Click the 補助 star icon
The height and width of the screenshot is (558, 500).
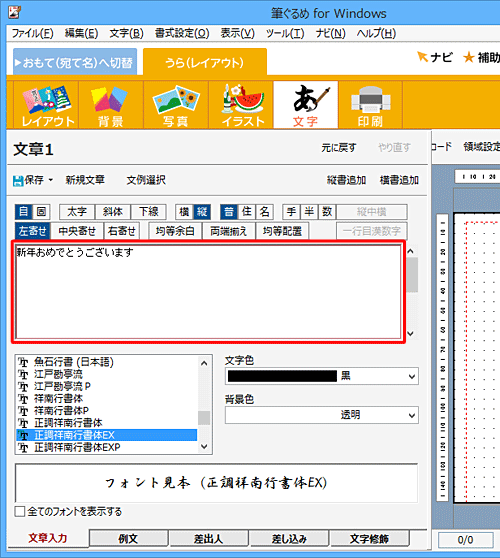pos(469,57)
